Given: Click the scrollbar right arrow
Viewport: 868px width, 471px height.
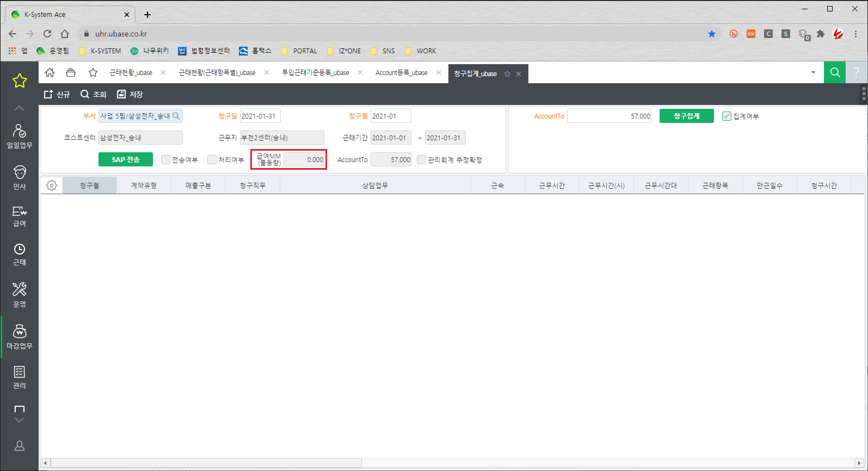Looking at the screenshot, I should pyautogui.click(x=859, y=463).
